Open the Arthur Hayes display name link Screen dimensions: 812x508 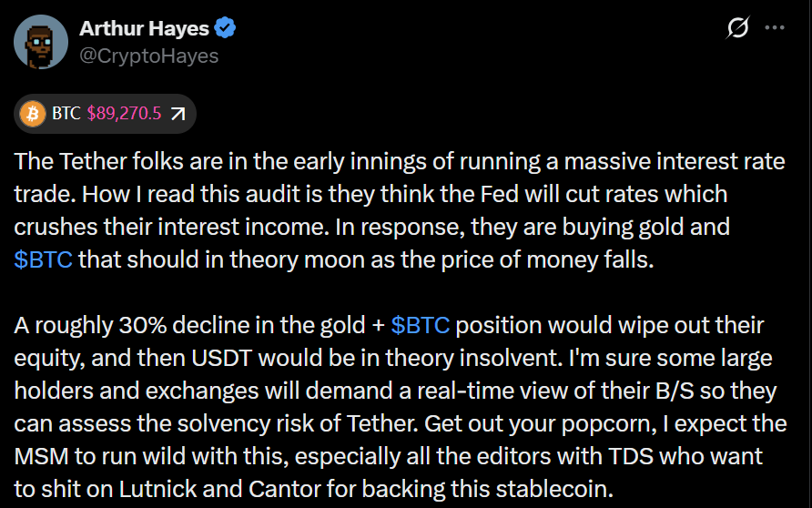pyautogui.click(x=145, y=28)
